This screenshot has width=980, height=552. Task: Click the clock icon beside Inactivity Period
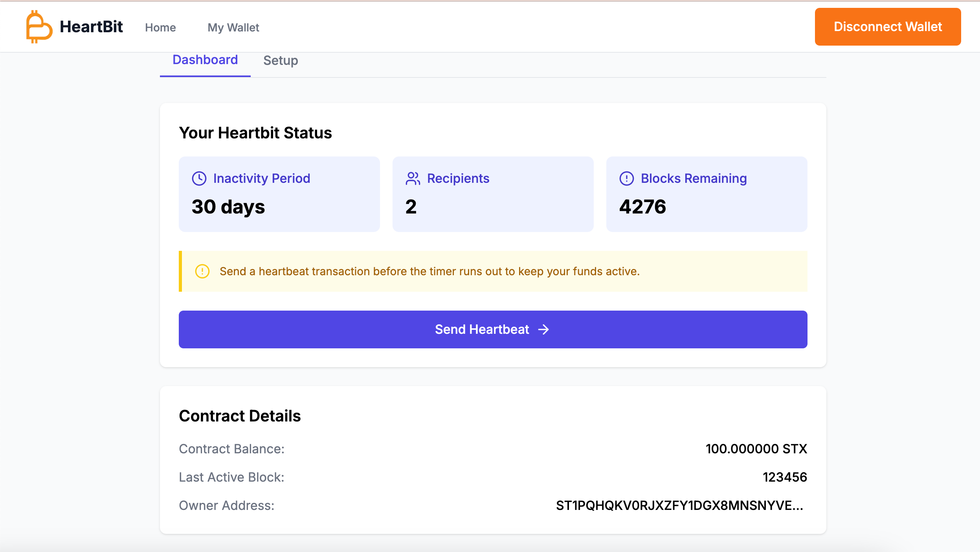click(199, 178)
